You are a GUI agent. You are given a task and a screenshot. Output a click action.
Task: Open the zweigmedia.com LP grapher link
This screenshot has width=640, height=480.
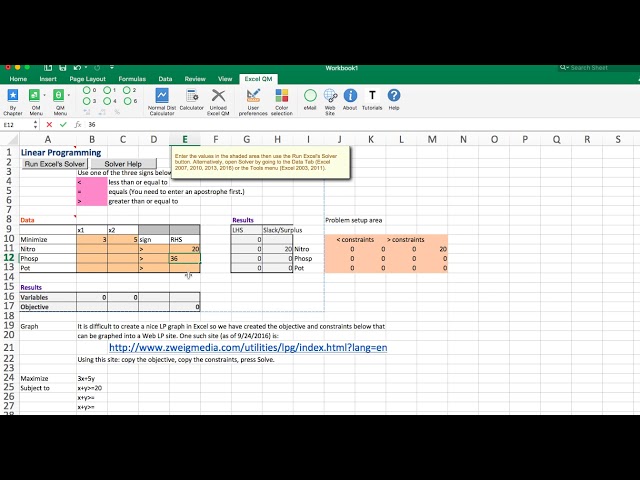coord(248,347)
